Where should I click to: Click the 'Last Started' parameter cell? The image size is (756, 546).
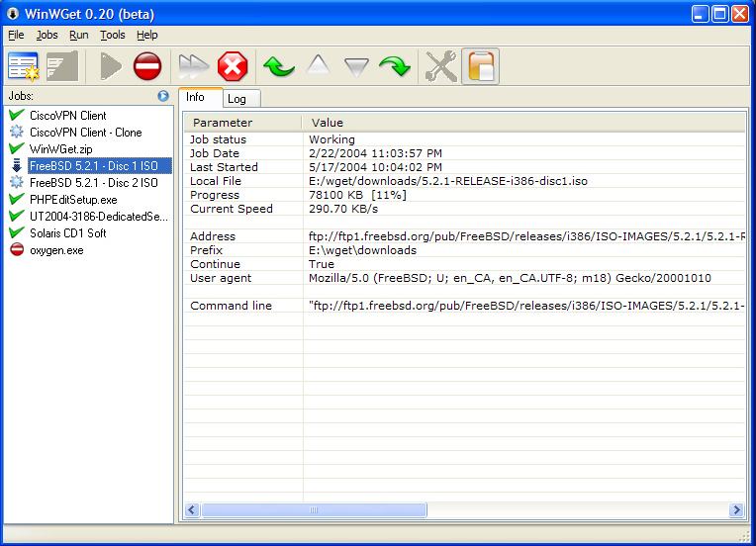(x=224, y=167)
